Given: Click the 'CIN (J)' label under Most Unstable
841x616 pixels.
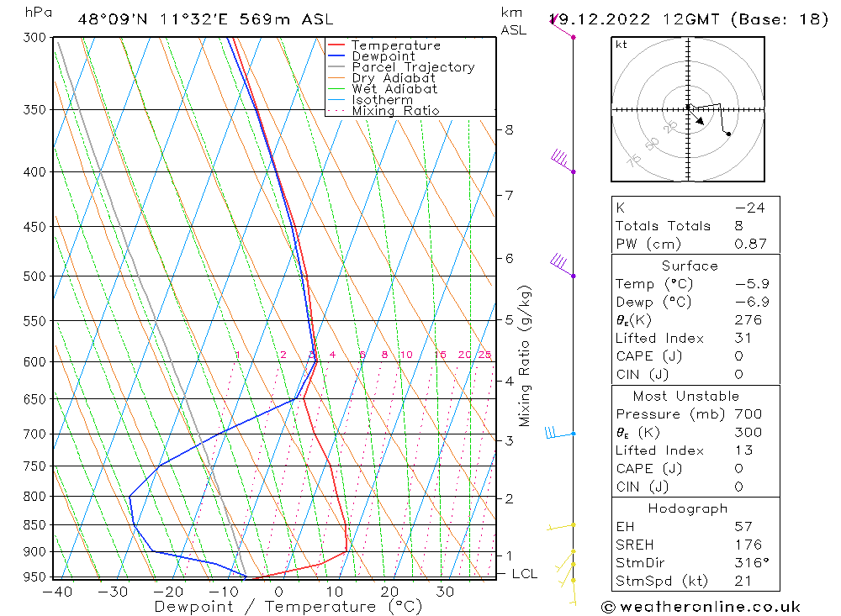Looking at the screenshot, I should [642, 487].
